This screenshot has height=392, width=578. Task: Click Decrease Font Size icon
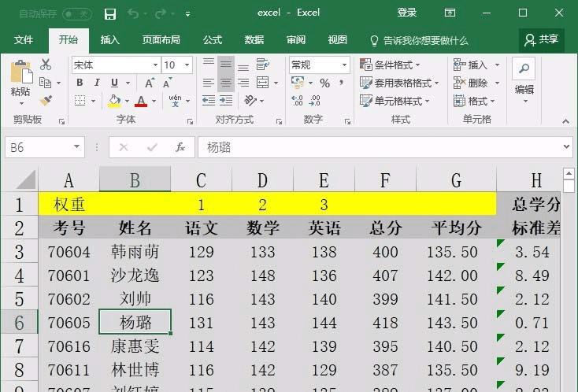[x=167, y=83]
